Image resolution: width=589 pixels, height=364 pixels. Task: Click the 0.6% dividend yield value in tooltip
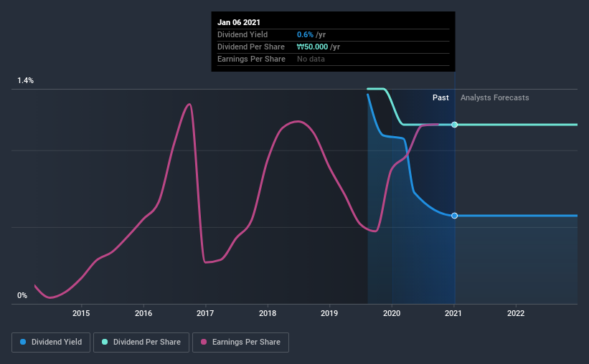[x=305, y=34]
